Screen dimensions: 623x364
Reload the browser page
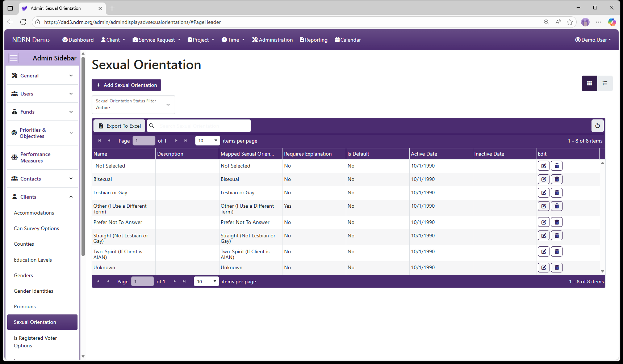23,22
